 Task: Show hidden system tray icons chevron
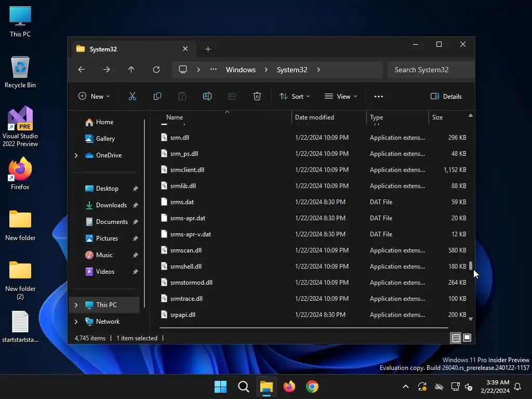(406, 387)
